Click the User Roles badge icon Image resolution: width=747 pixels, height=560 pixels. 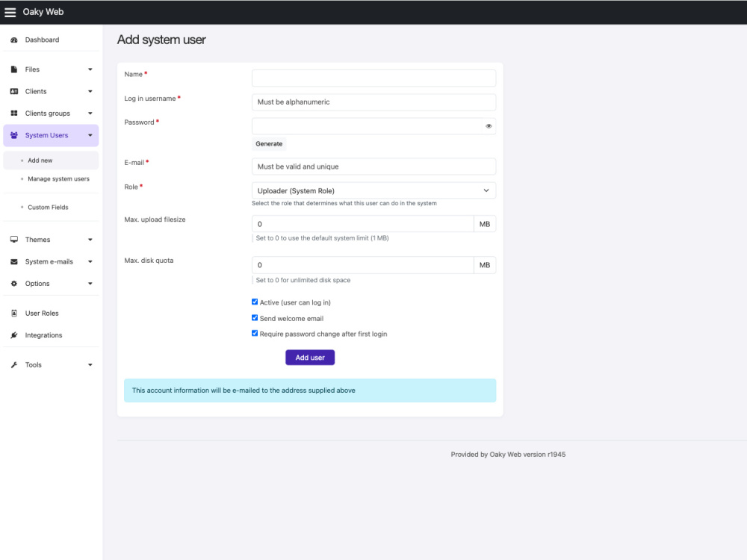(x=13, y=314)
